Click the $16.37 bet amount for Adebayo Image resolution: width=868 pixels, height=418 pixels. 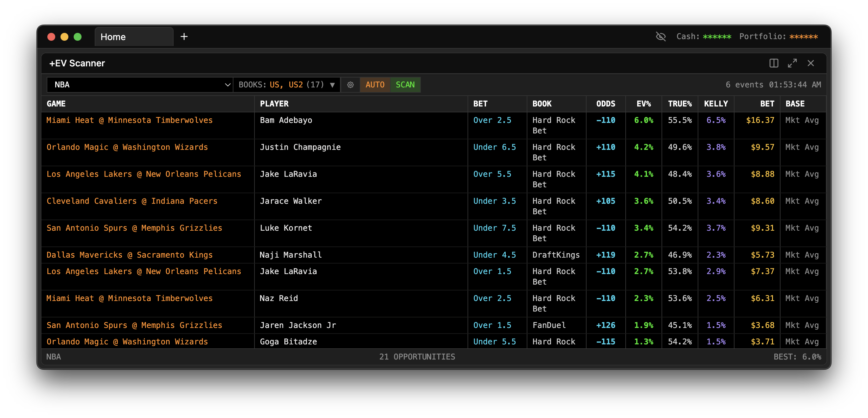pyautogui.click(x=761, y=120)
